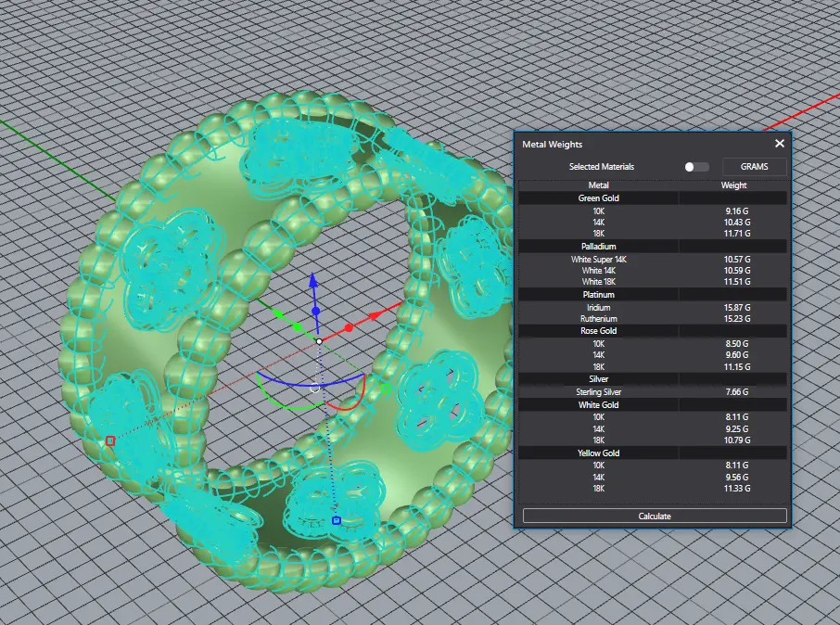Click the green square scale handle
840x625 pixels.
pyautogui.click(x=386, y=389)
